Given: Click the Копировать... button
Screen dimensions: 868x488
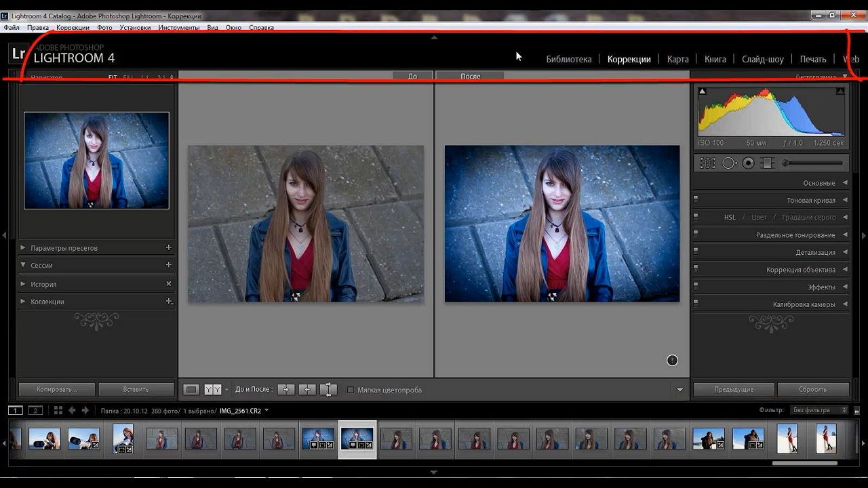Looking at the screenshot, I should point(56,390).
